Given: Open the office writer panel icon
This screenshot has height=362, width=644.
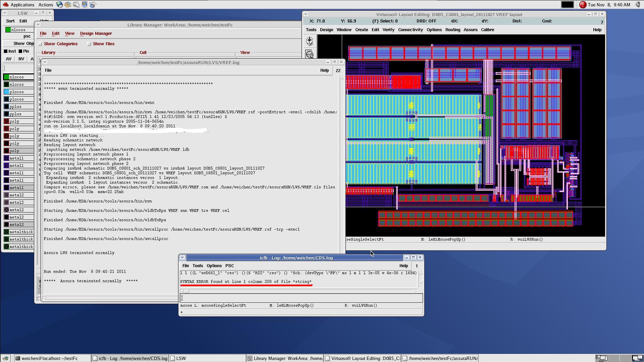Looking at the screenshot, I should tap(76, 5).
